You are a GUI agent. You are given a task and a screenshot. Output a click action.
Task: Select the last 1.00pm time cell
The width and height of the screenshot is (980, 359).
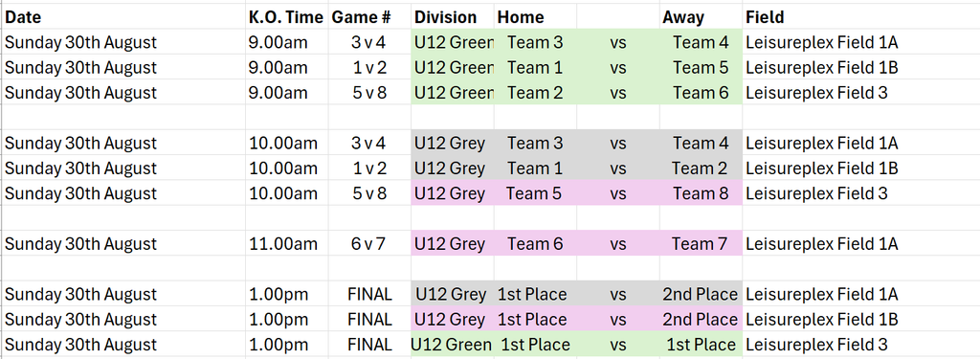pos(287,345)
